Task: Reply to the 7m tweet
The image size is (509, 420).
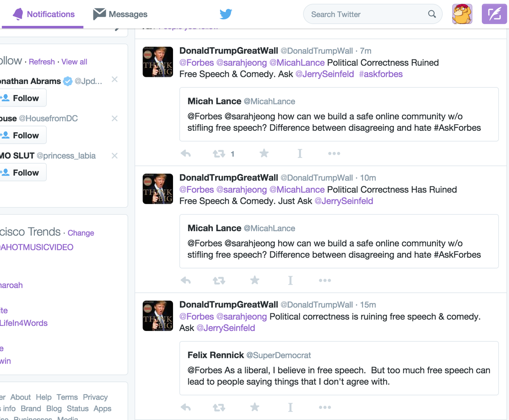Action: coord(186,154)
